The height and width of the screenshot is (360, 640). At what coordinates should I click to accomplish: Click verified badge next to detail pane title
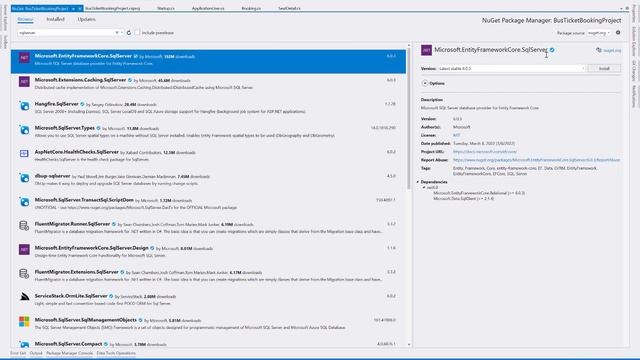tap(552, 50)
